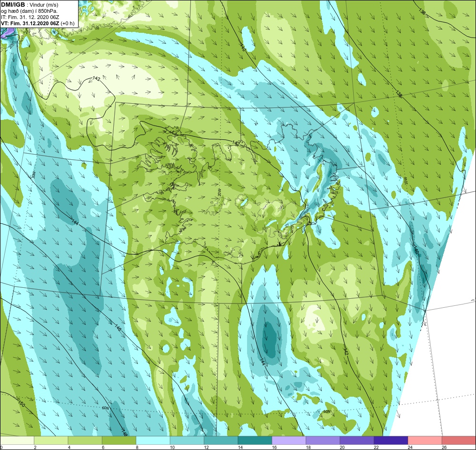
Task: Pick the 14–16 m/s dark teal legend swatch
Action: [255, 440]
